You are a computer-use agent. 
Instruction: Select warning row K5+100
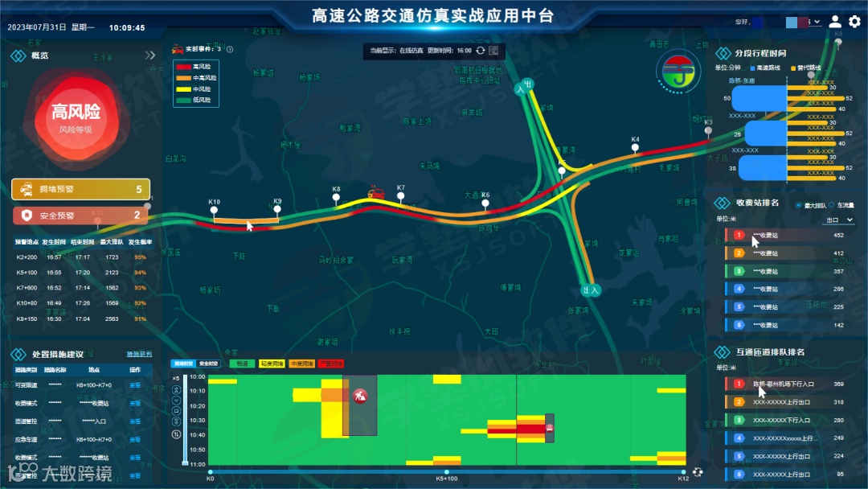(81, 273)
